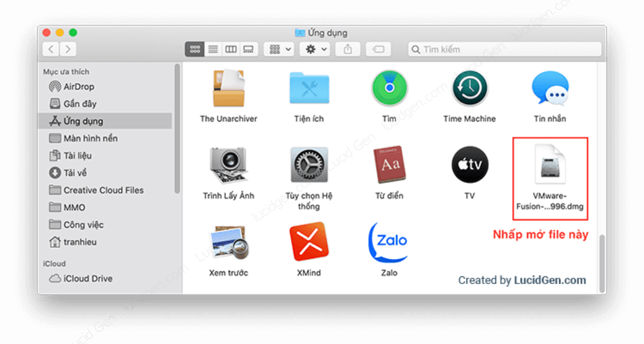Viewport: 644px width, 344px height.
Task: Open iCloud Drive in the sidebar
Action: pyautogui.click(x=105, y=278)
